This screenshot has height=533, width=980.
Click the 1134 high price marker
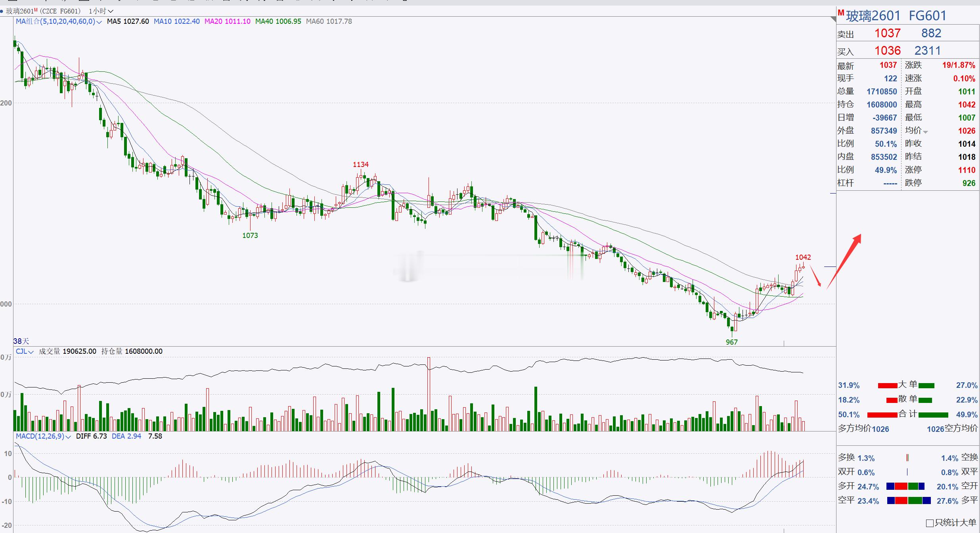click(x=361, y=164)
